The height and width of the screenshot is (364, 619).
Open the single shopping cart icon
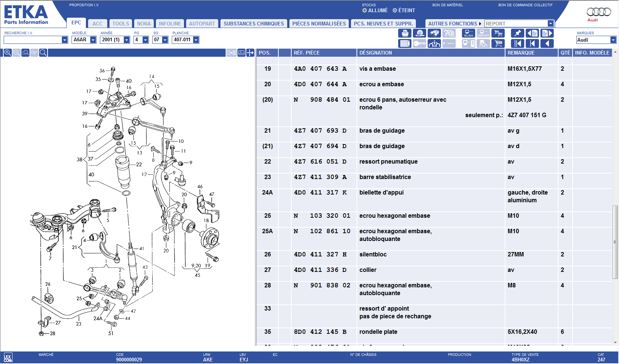pyautogui.click(x=498, y=43)
